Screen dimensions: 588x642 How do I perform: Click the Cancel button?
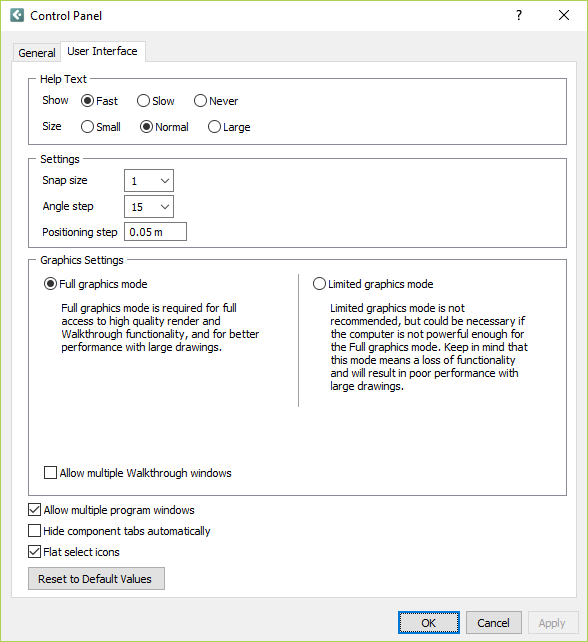(x=493, y=623)
